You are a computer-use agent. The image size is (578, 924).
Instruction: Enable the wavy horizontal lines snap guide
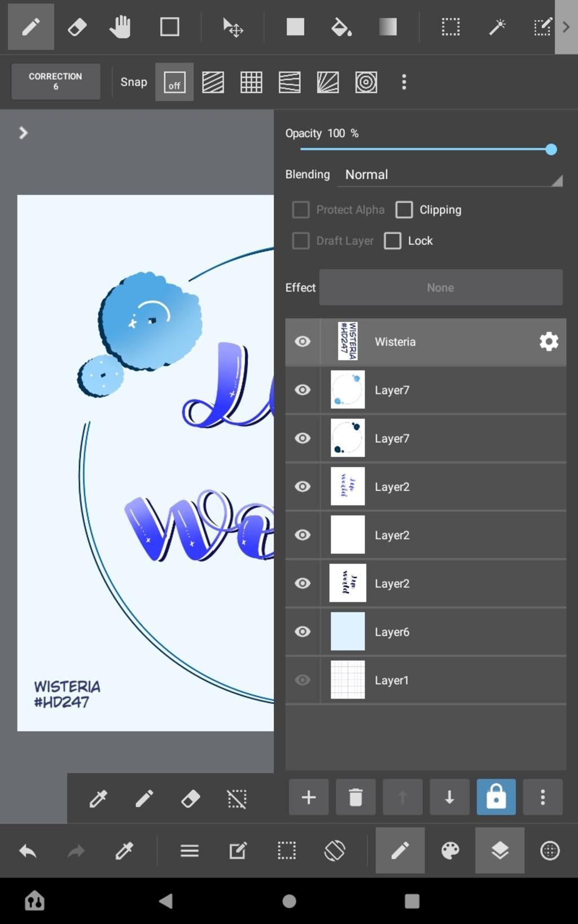coord(290,82)
